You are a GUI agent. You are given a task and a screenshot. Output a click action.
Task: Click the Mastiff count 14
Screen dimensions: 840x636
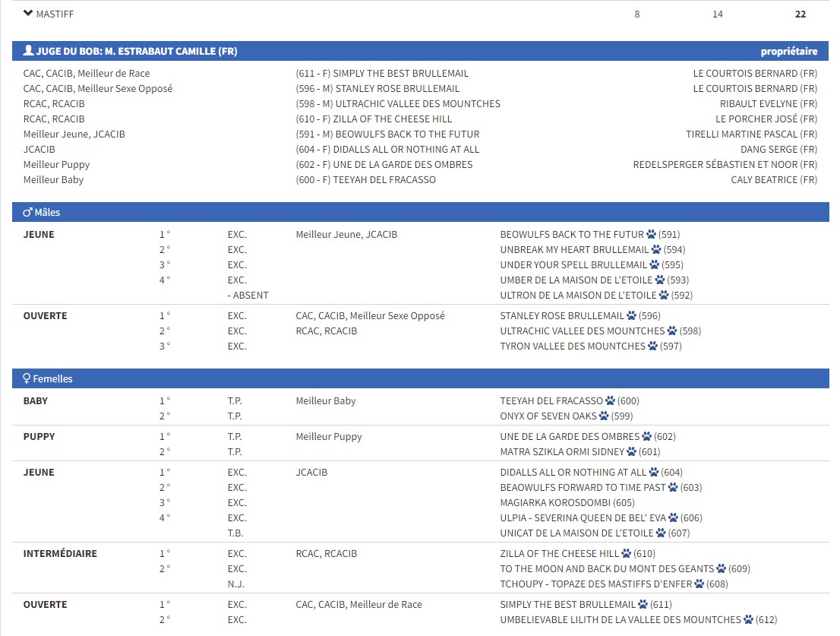pyautogui.click(x=717, y=14)
